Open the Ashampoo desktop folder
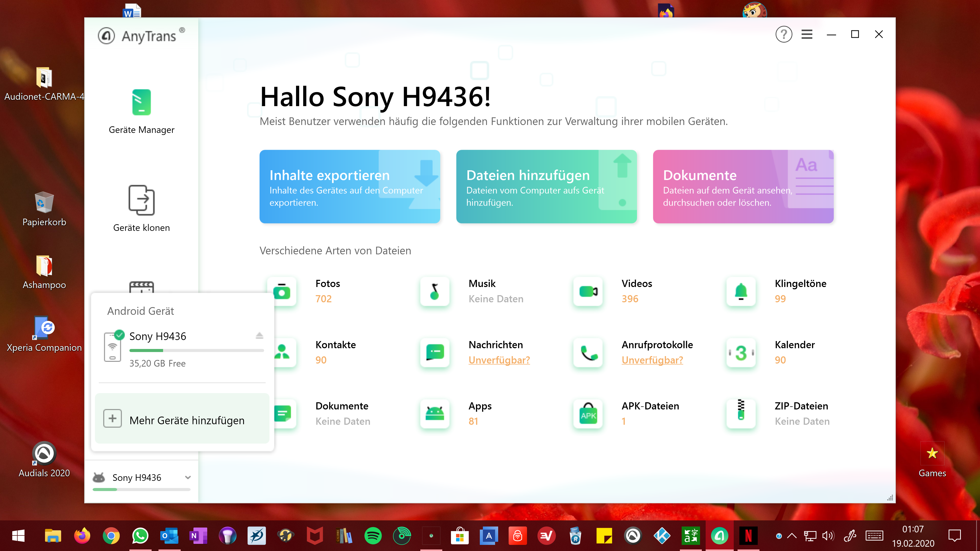The width and height of the screenshot is (980, 551). (x=44, y=271)
